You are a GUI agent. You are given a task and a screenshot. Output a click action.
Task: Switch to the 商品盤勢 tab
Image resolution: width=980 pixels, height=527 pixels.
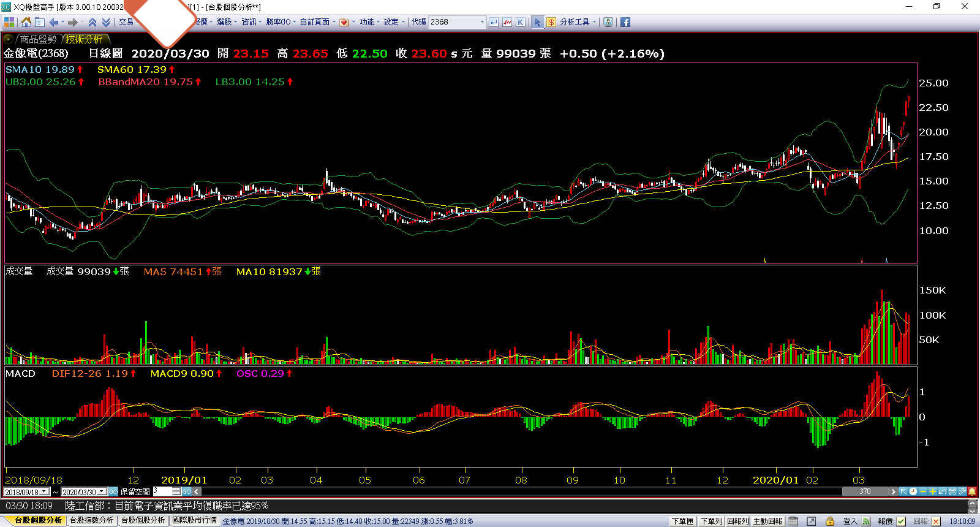click(37, 39)
